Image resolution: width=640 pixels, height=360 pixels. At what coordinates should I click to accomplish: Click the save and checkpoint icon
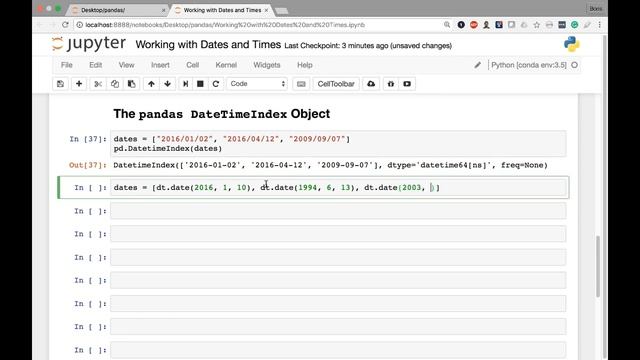tap(60, 84)
